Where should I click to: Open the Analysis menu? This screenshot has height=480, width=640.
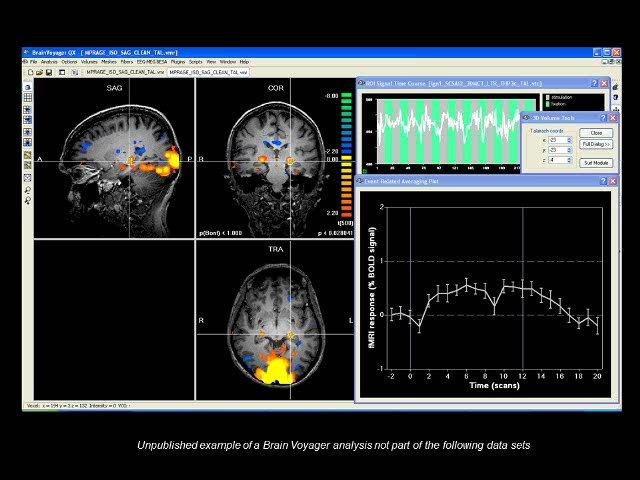(x=49, y=62)
